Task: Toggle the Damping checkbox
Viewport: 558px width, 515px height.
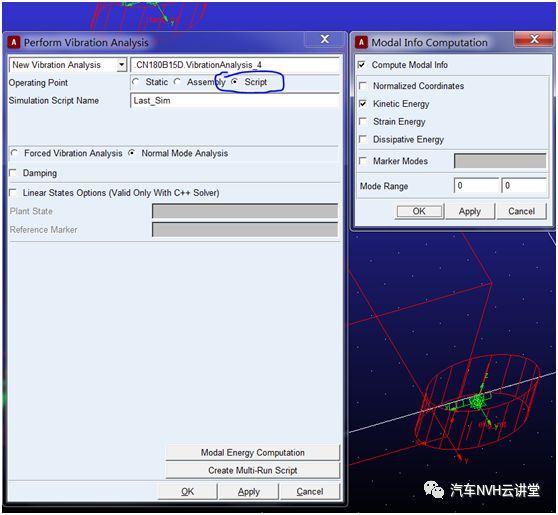Action: tap(13, 173)
